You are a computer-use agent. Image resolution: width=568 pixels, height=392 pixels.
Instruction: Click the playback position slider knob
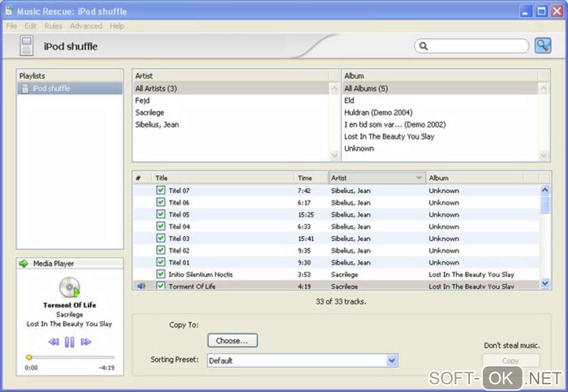click(x=30, y=357)
